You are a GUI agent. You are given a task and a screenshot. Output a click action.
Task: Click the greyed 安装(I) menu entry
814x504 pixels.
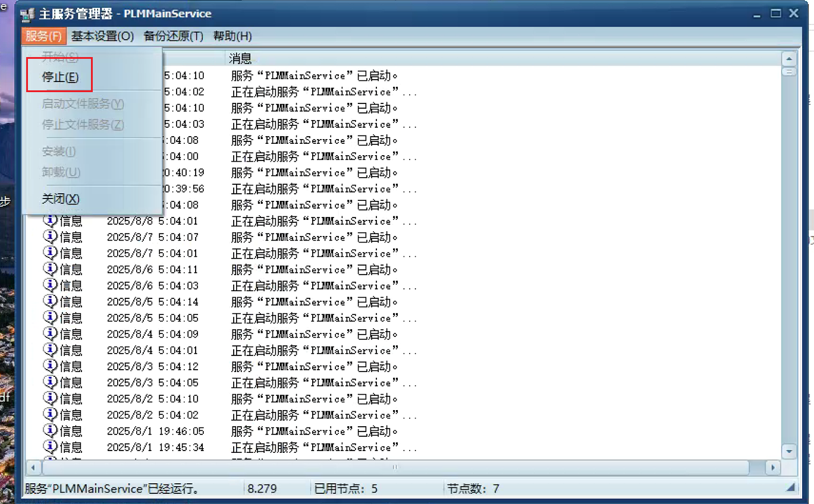59,152
